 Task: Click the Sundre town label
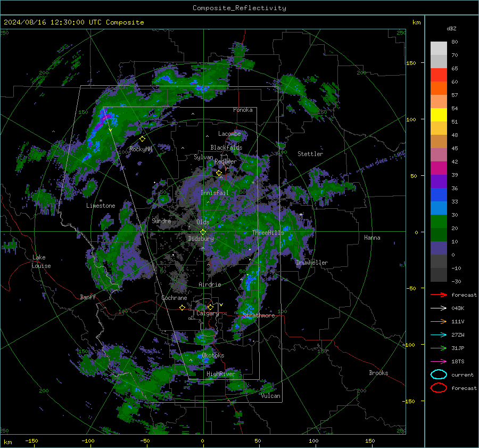pos(161,221)
